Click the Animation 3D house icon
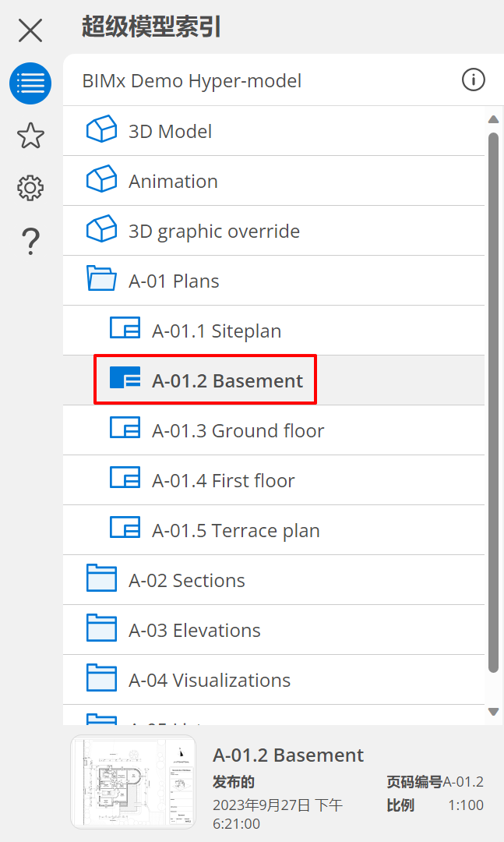Screen dimensions: 504x842 [x=101, y=181]
